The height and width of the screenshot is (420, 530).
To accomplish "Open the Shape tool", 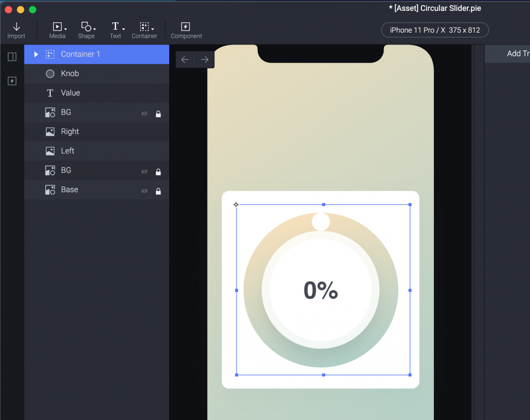I will click(x=86, y=31).
